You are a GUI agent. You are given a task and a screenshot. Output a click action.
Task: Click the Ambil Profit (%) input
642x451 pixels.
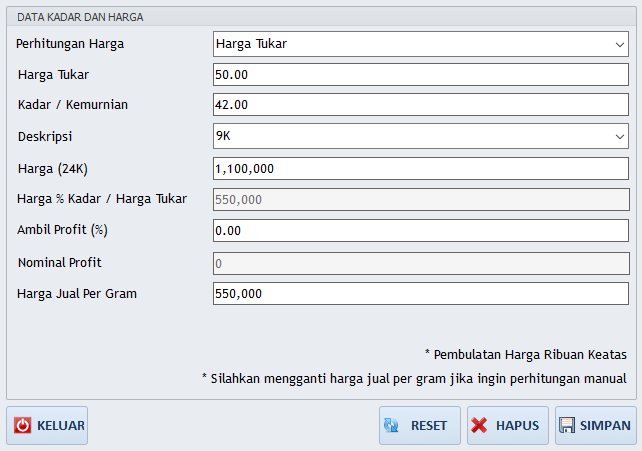tap(421, 230)
